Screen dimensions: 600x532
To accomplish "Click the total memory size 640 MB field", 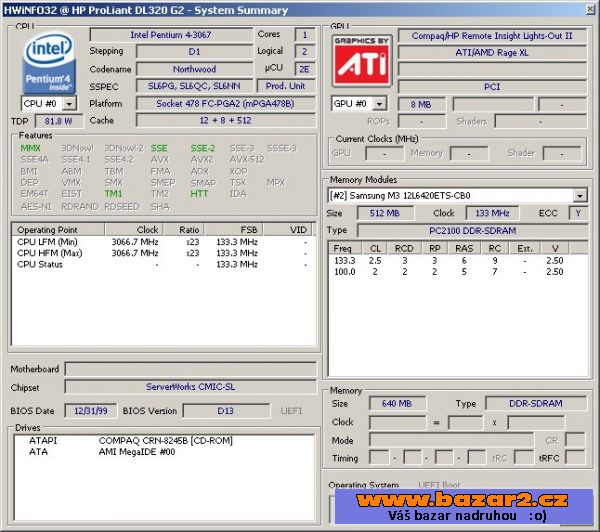I will click(397, 403).
